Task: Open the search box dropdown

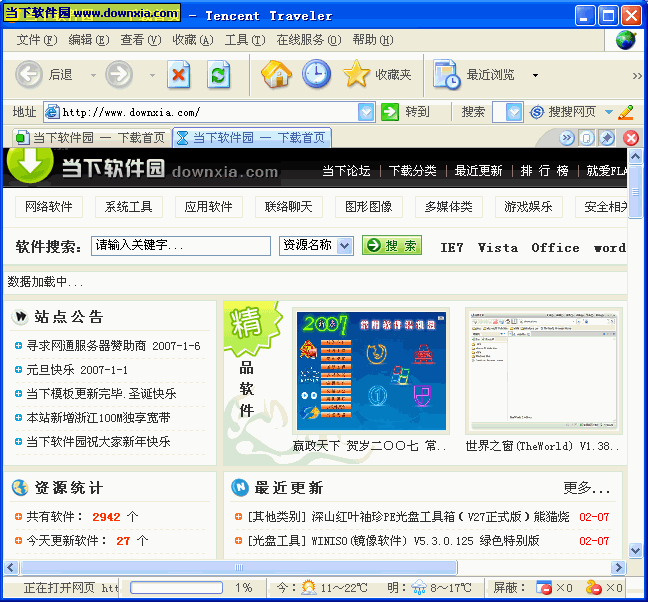Action: [x=514, y=112]
